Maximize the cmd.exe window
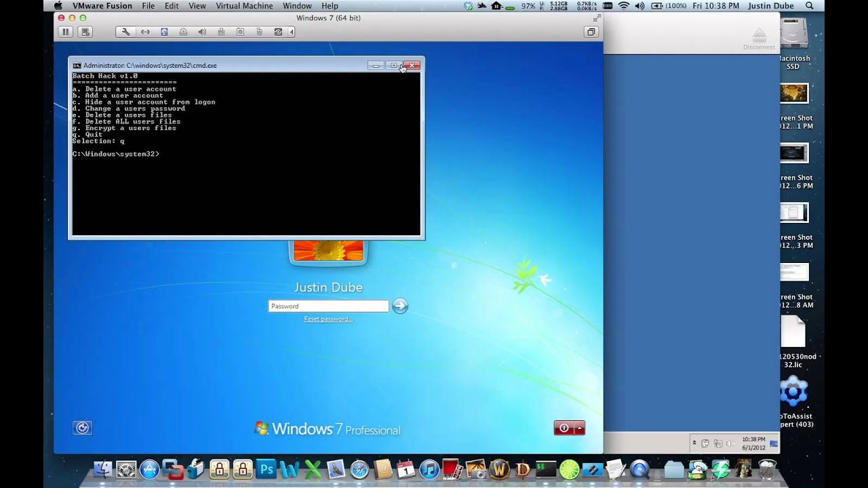 (x=393, y=66)
